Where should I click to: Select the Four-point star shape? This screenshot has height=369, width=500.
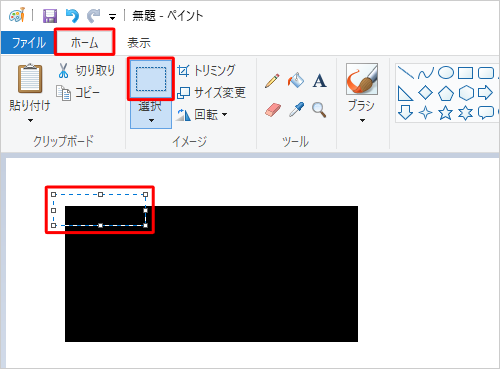pyautogui.click(x=426, y=113)
